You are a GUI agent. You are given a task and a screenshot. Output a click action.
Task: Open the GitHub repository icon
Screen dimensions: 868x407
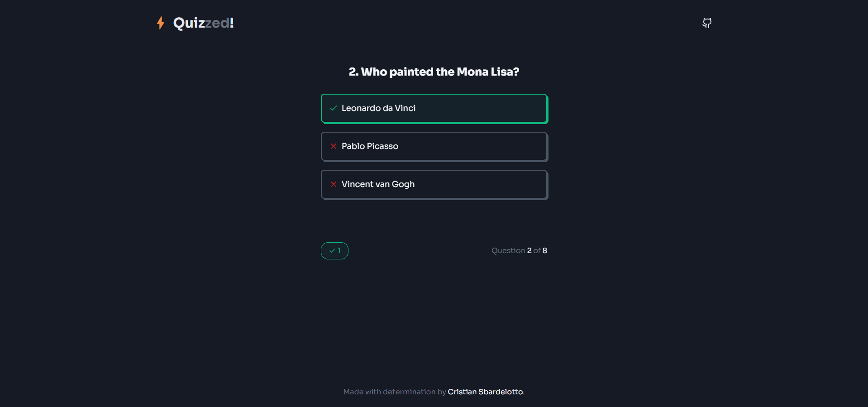[x=707, y=23]
